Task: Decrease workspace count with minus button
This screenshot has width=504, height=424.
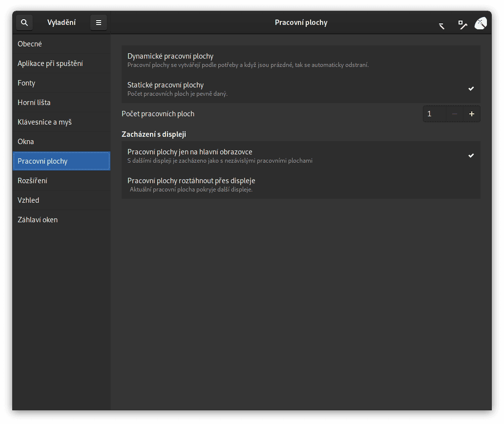Action: [455, 114]
